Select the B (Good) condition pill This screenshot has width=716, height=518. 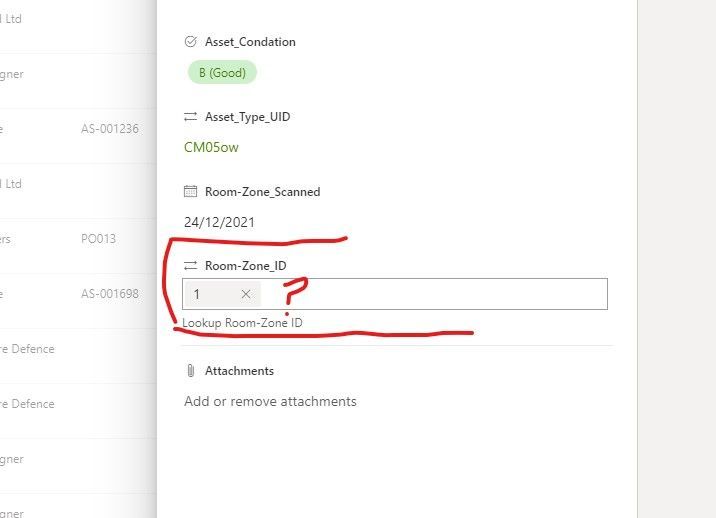pos(222,72)
